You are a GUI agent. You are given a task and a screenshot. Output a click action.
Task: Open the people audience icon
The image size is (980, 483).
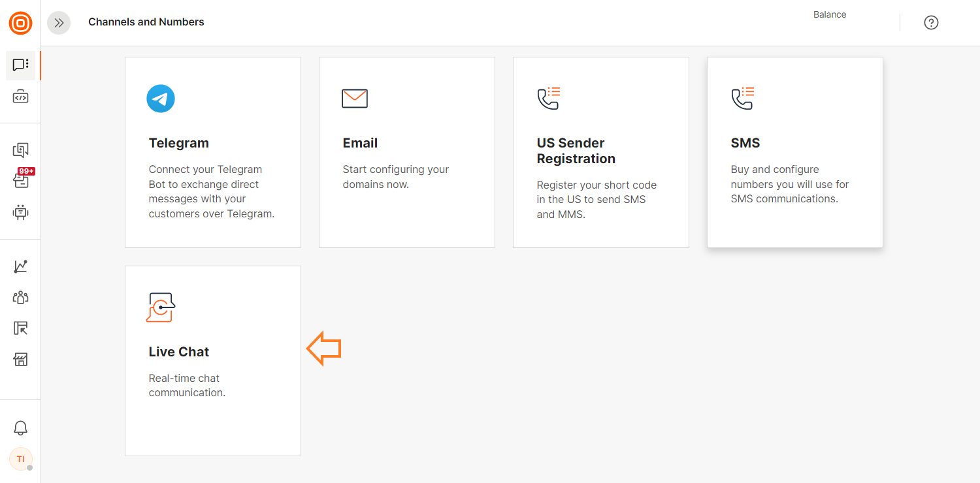20,298
